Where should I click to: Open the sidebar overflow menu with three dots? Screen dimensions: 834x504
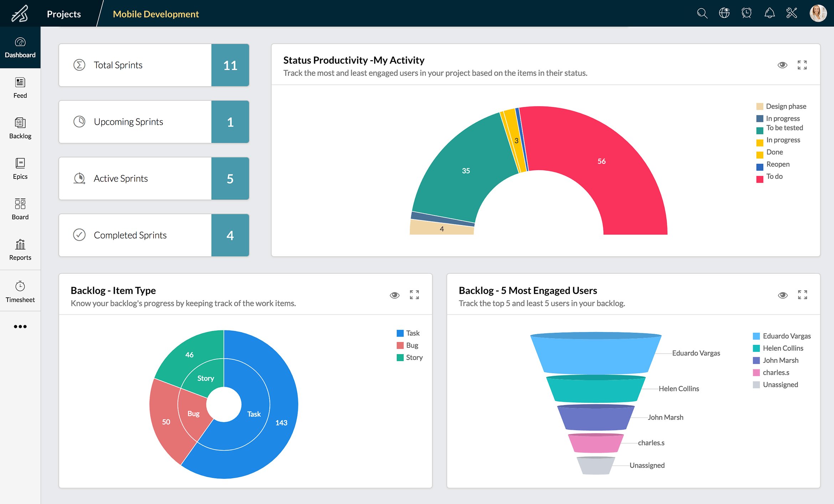20,326
